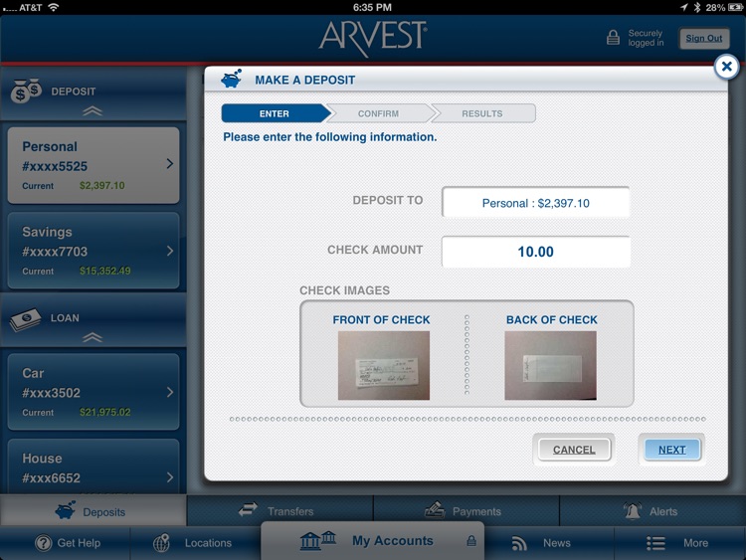Close the Make a Deposit dialog
The image size is (746, 560).
click(x=726, y=67)
